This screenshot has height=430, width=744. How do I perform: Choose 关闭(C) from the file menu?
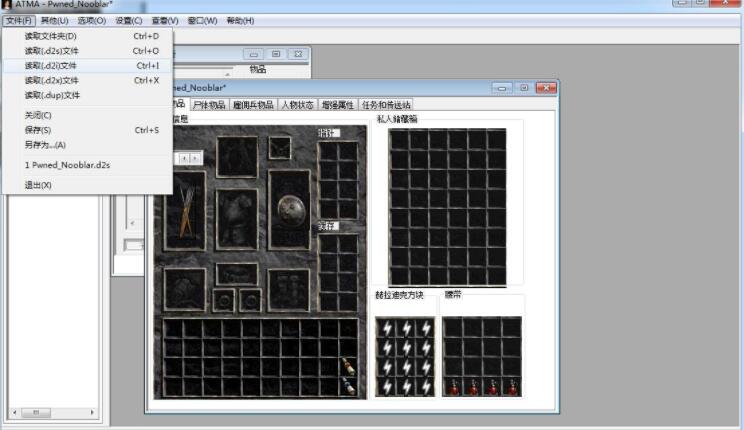87,115
